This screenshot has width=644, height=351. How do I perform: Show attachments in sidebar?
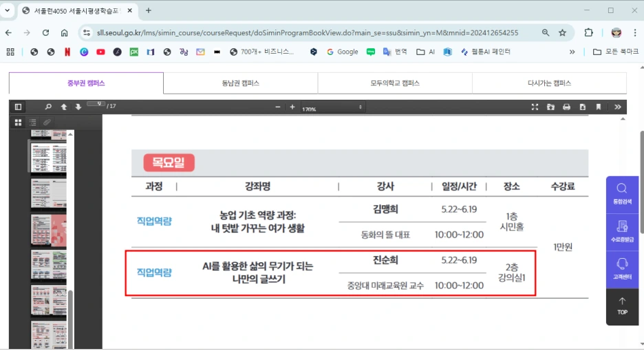(47, 123)
